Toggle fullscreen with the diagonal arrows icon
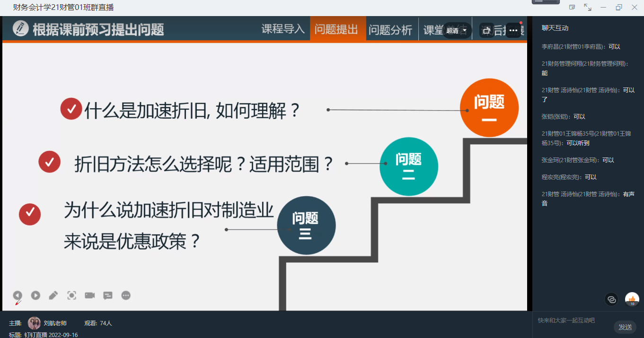Screen dimensions: 644x338 pyautogui.click(x=588, y=7)
